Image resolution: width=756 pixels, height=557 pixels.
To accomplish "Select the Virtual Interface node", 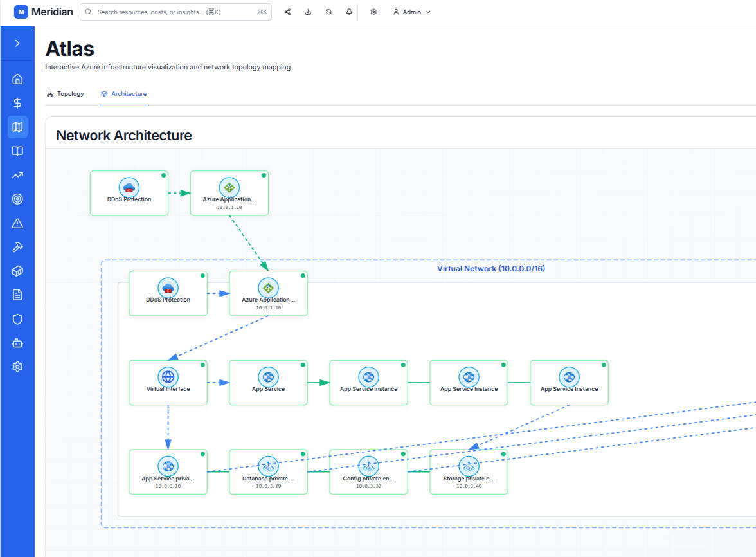I will (x=168, y=383).
